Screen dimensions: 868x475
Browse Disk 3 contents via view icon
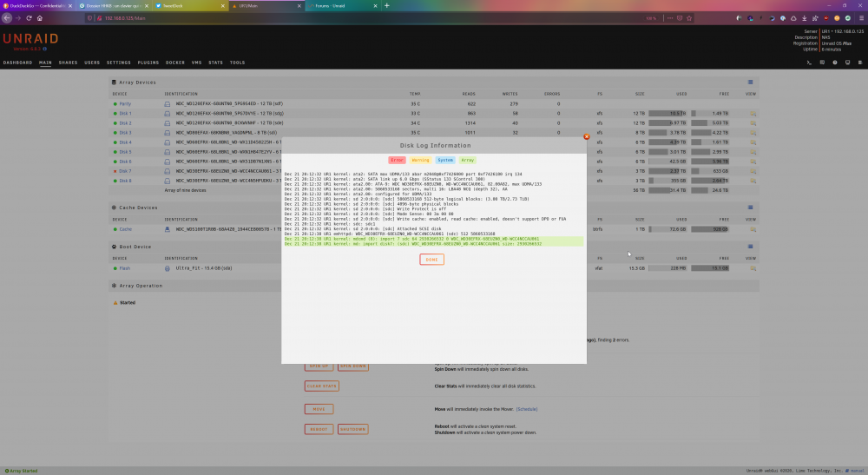753,133
